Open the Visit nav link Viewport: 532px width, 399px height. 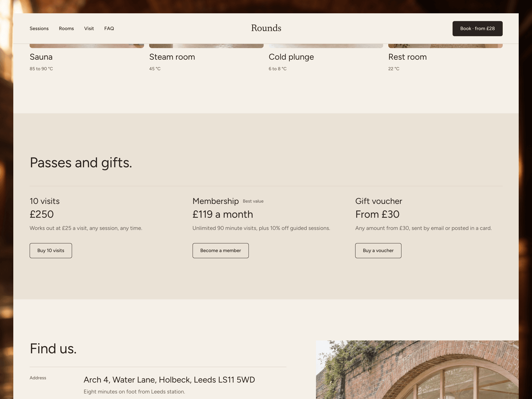89,29
